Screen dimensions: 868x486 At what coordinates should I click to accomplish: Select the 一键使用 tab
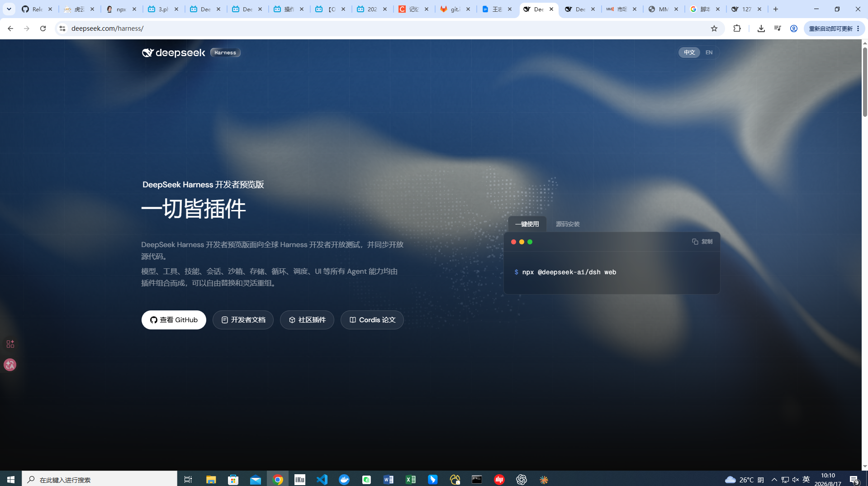coord(527,224)
